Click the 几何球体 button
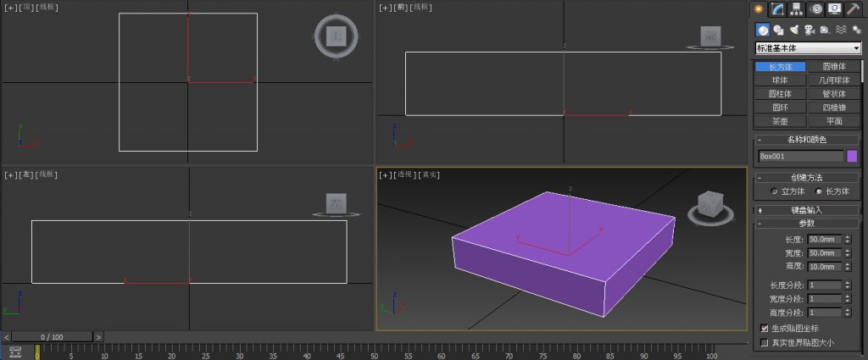 click(834, 80)
